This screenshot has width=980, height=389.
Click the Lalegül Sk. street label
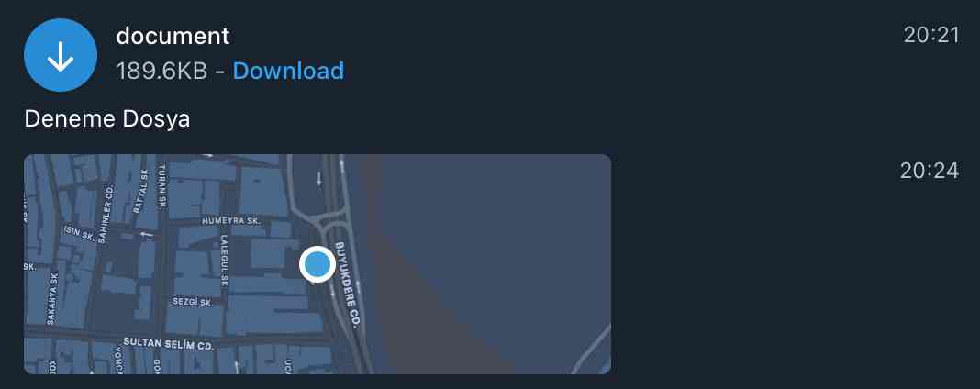pyautogui.click(x=225, y=262)
